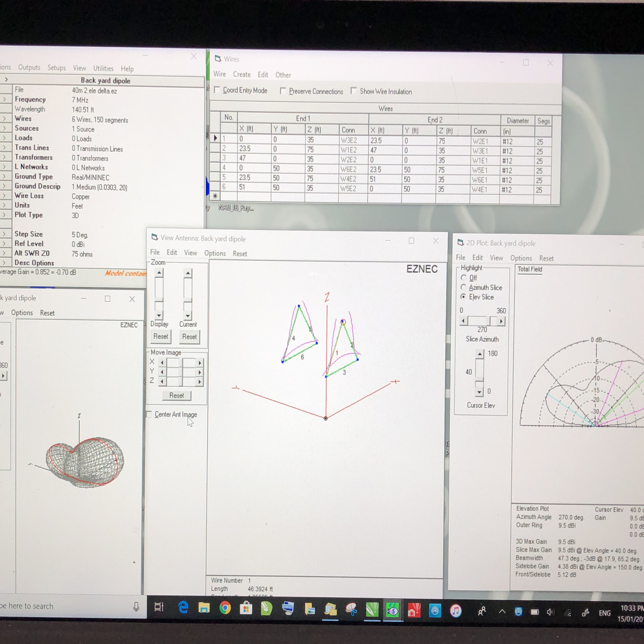Image resolution: width=644 pixels, height=644 pixels.
Task: Increase Slice Azimuth with right arrow
Action: click(x=501, y=321)
